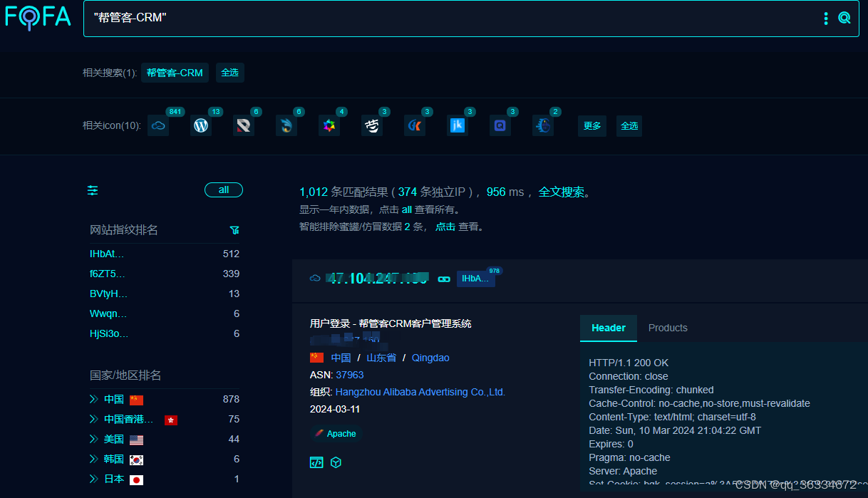Image resolution: width=868 pixels, height=498 pixels.
Task: Open the website source code icon
Action: pyautogui.click(x=316, y=462)
